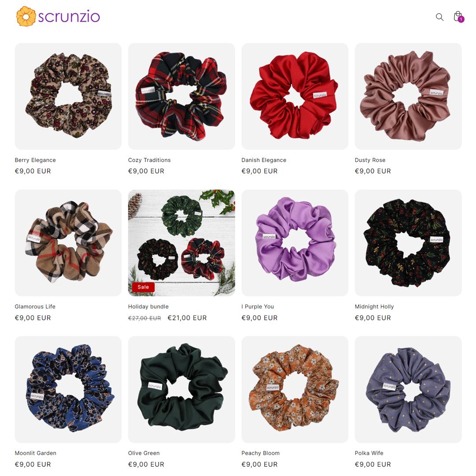This screenshot has height=476, width=476.
Task: Open the Berry Elegance scrunchie image
Action: [68, 96]
